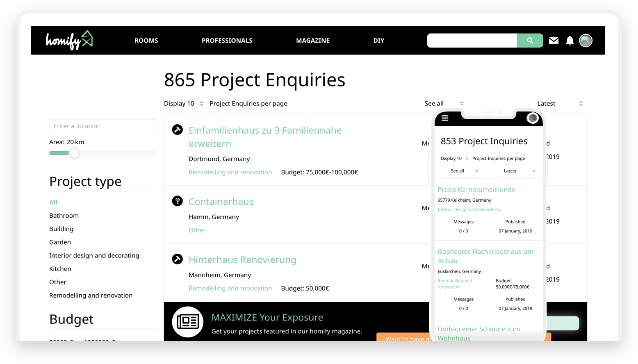
Task: Click the green search magnifier button
Action: point(530,41)
